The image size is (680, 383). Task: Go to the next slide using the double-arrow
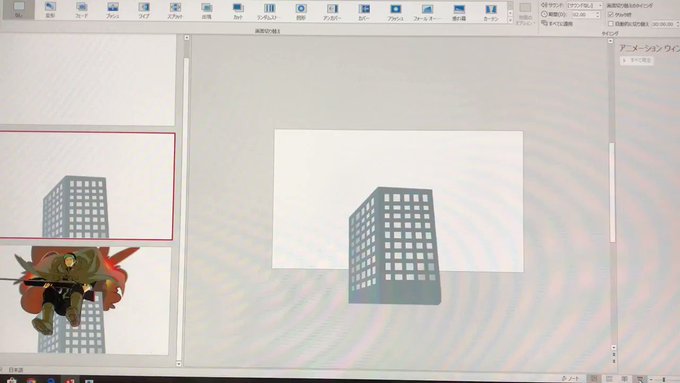(x=614, y=360)
